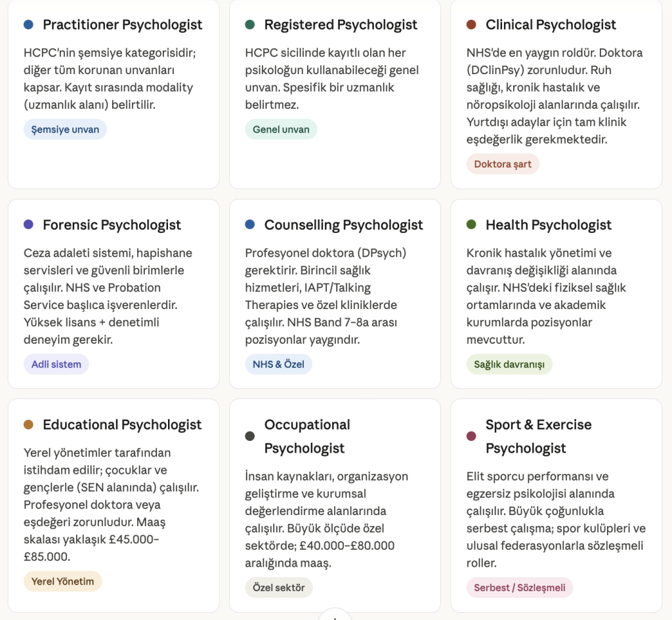Click the blue dot beside Counselling Psychologist
672x620 pixels.
tap(249, 224)
